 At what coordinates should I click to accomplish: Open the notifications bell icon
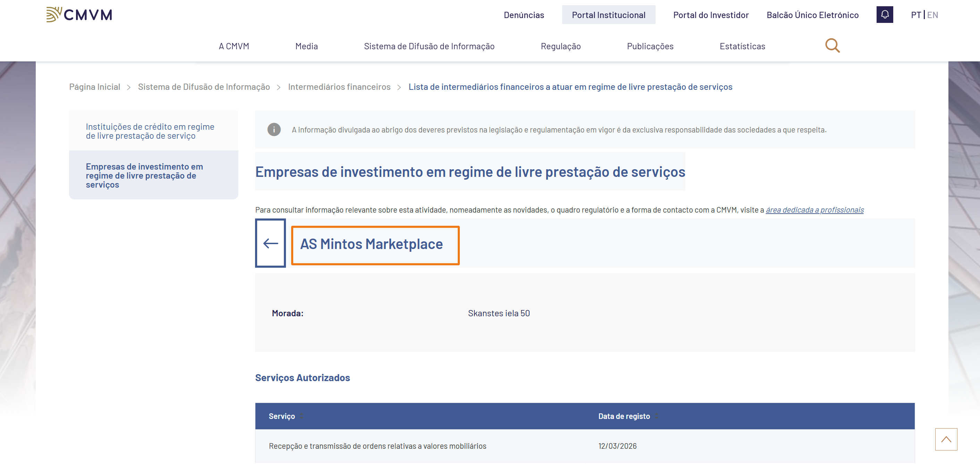pos(885,15)
